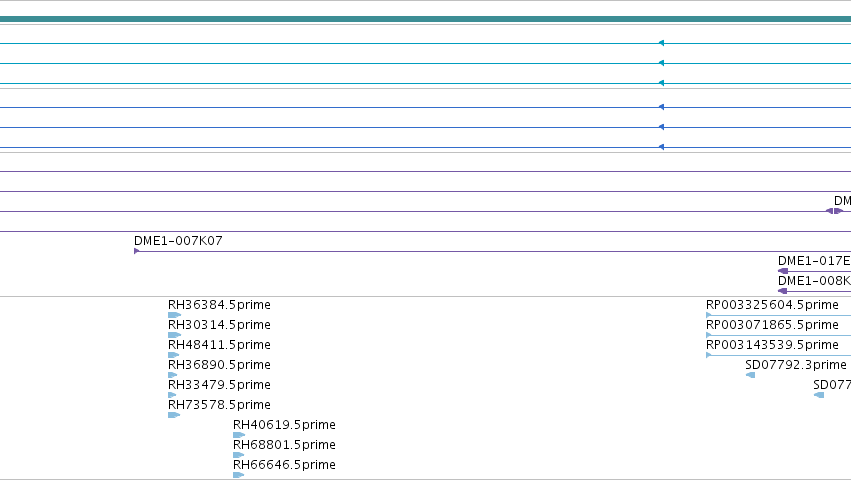Click the DME1-017E clone label
Viewport: 851px width, 480px height.
(814, 261)
